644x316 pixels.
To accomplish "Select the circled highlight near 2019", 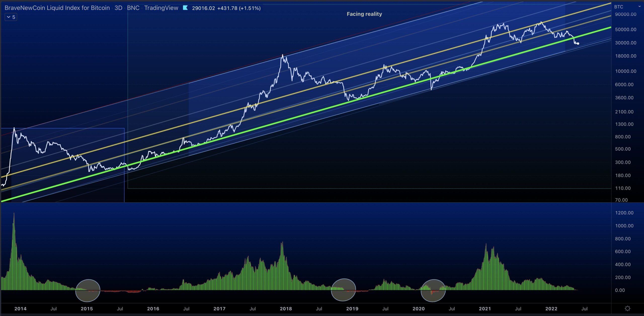I will [343, 290].
